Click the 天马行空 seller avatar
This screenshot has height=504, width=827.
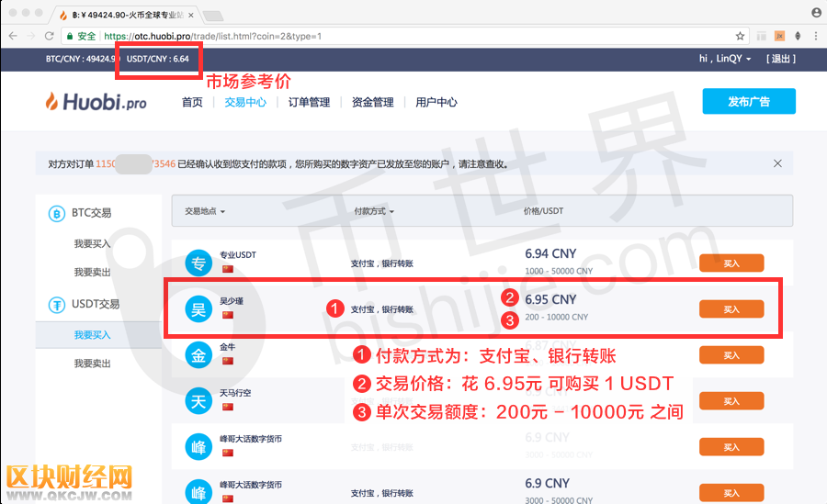(198, 400)
